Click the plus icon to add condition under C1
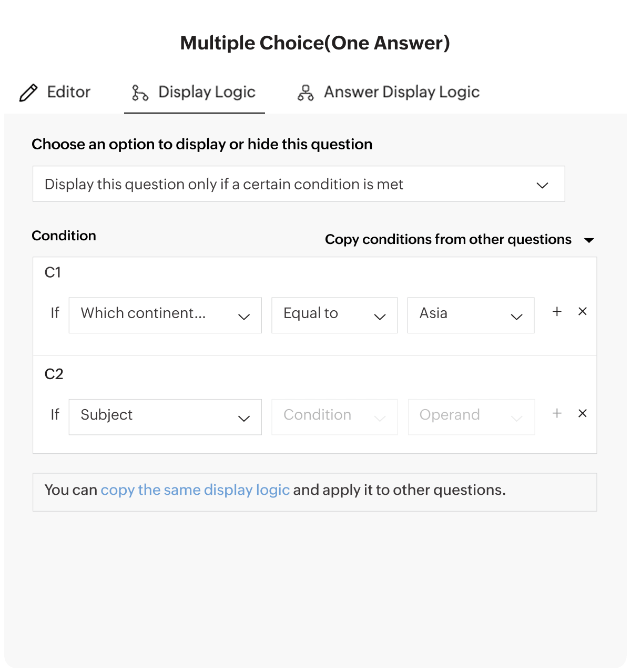This screenshot has height=672, width=631. 556,312
